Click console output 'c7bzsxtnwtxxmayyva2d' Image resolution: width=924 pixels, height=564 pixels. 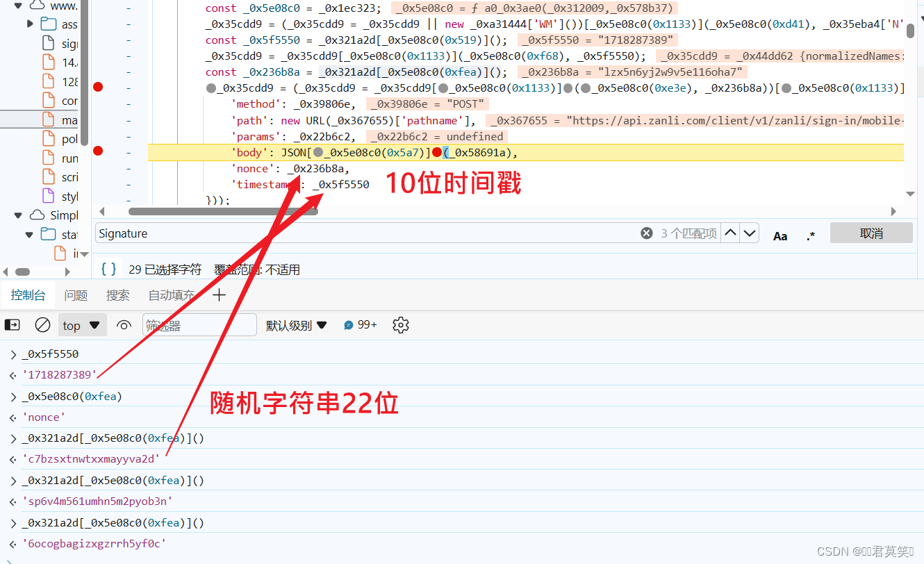point(91,459)
